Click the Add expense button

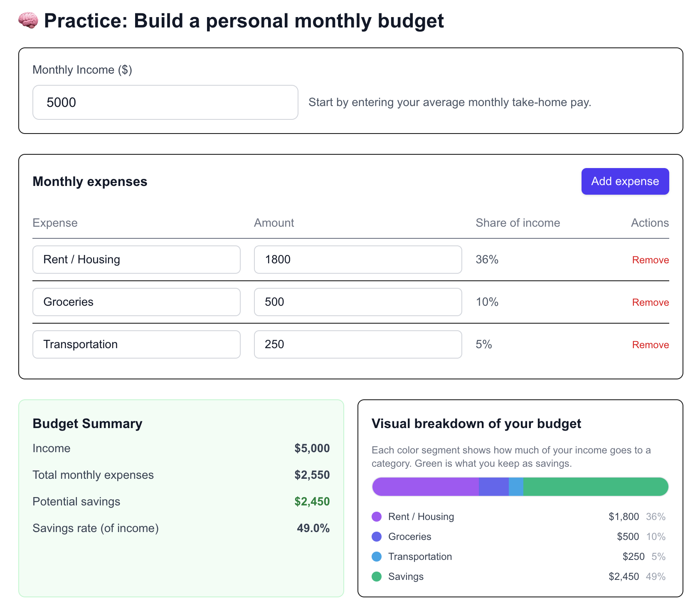click(x=625, y=181)
